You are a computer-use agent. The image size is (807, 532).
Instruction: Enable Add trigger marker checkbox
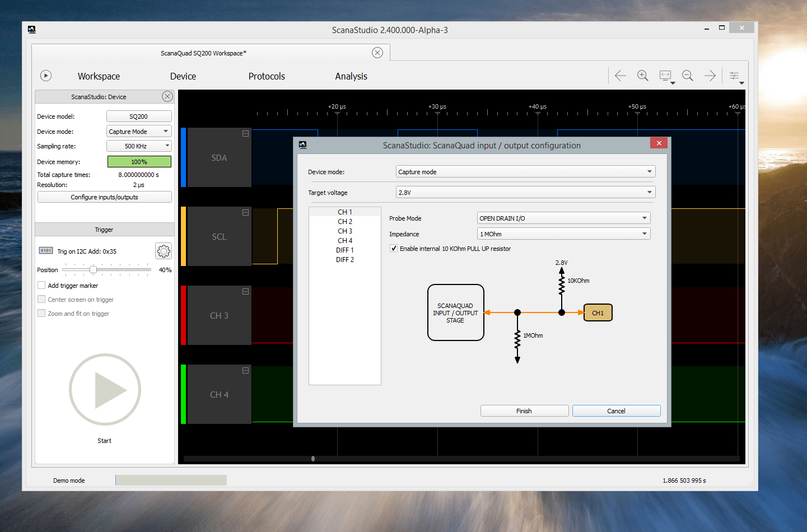(x=41, y=286)
